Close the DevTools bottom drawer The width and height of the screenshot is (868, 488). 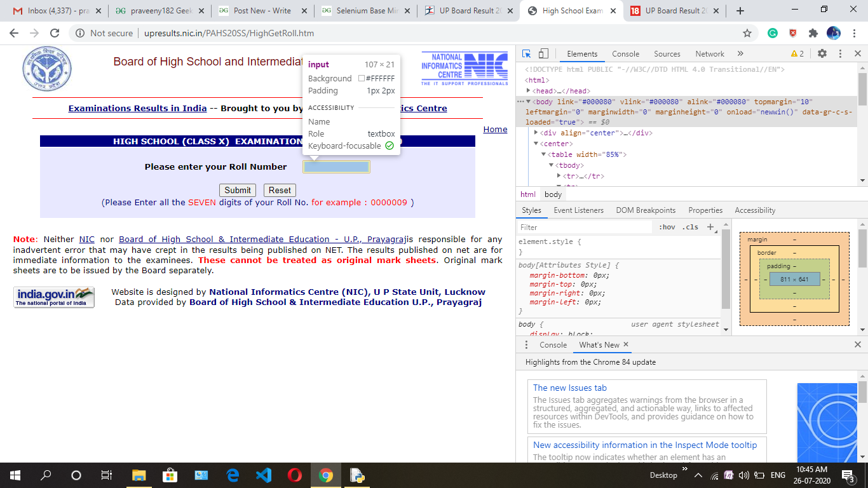click(x=857, y=344)
